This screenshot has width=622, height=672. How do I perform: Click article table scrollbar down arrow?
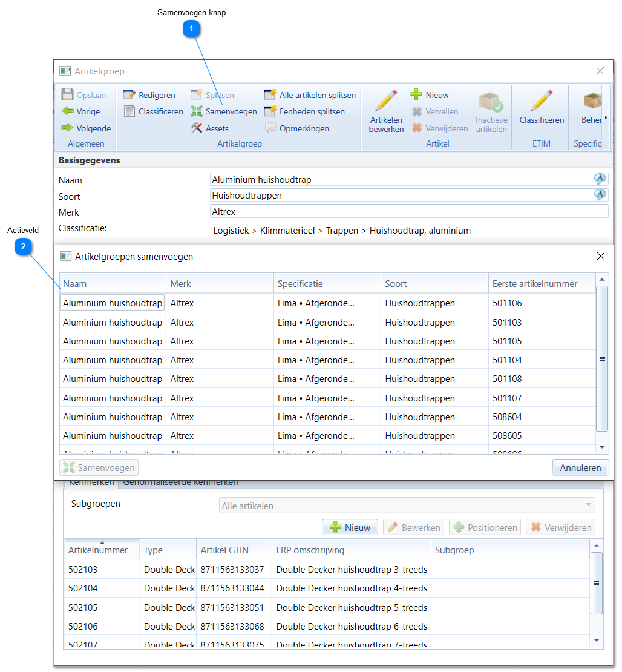[x=597, y=640]
